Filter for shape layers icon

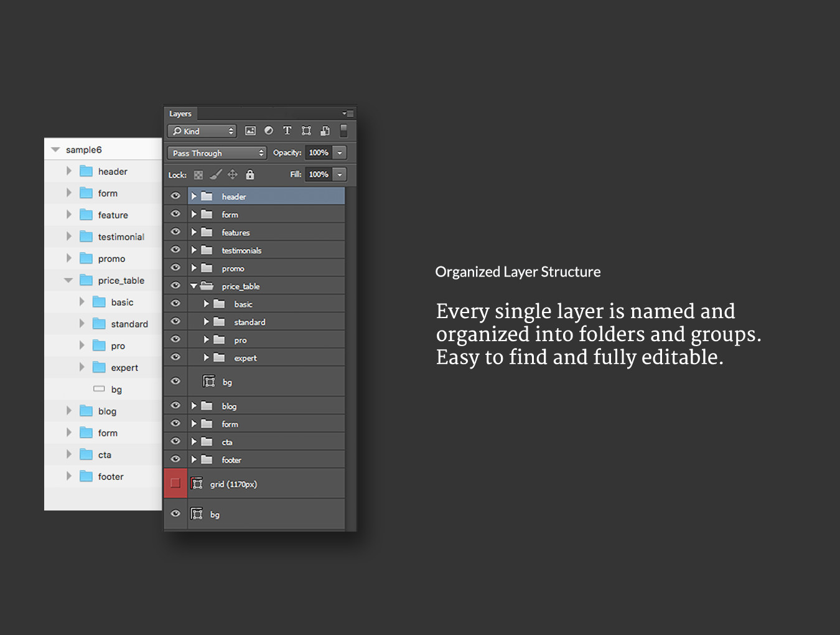(306, 131)
